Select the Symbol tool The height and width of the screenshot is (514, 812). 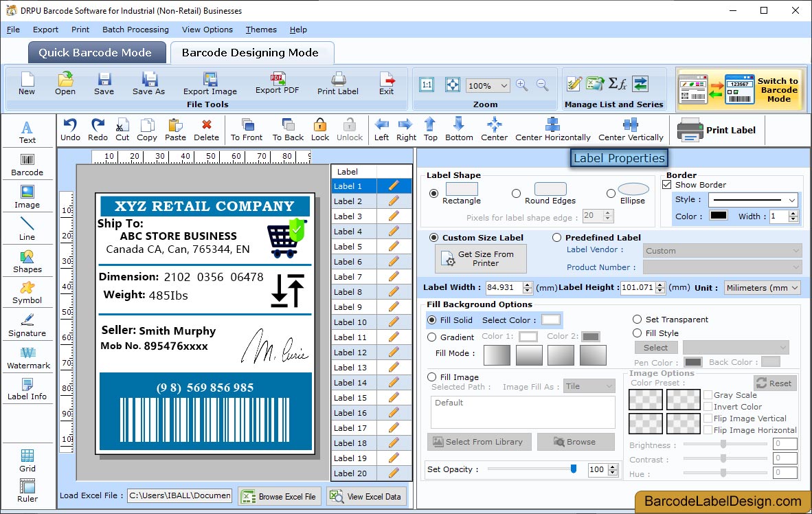pos(27,293)
